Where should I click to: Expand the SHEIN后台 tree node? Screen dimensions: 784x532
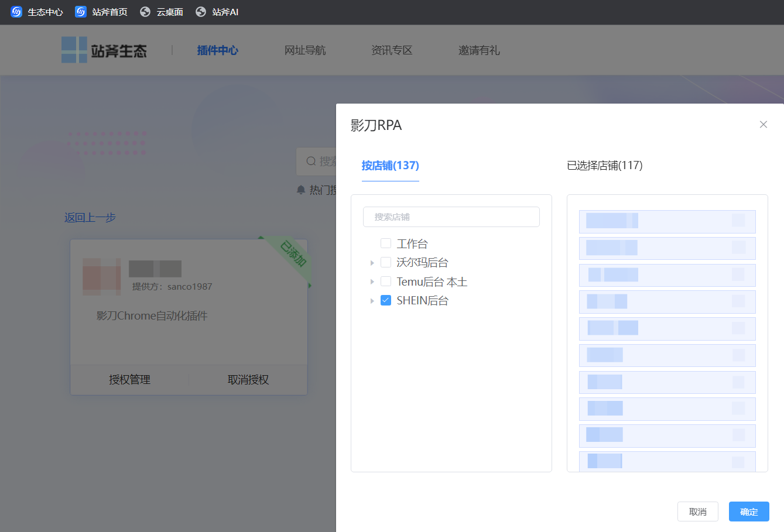point(372,301)
